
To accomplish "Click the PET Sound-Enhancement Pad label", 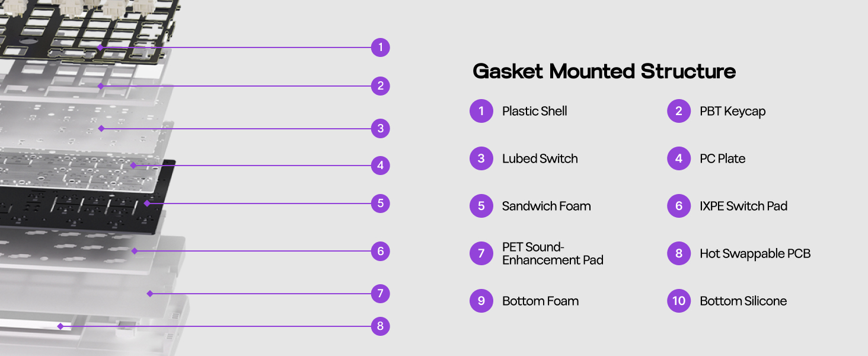I will click(553, 253).
